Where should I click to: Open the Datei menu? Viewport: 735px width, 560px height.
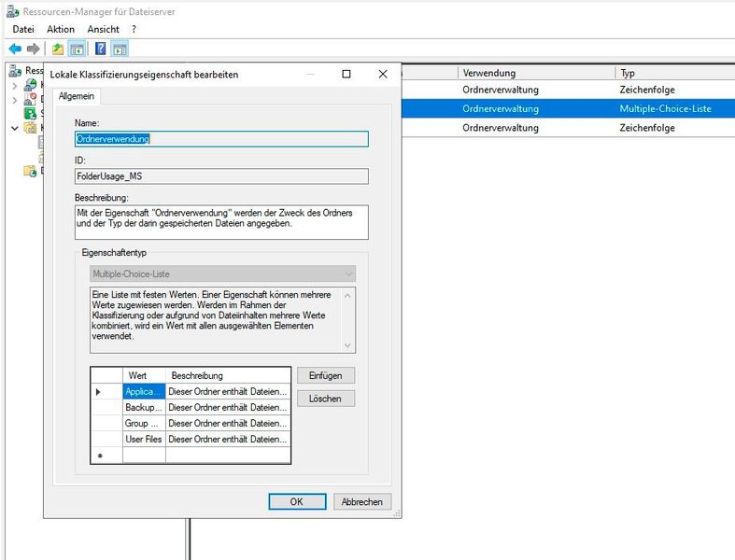[x=23, y=29]
